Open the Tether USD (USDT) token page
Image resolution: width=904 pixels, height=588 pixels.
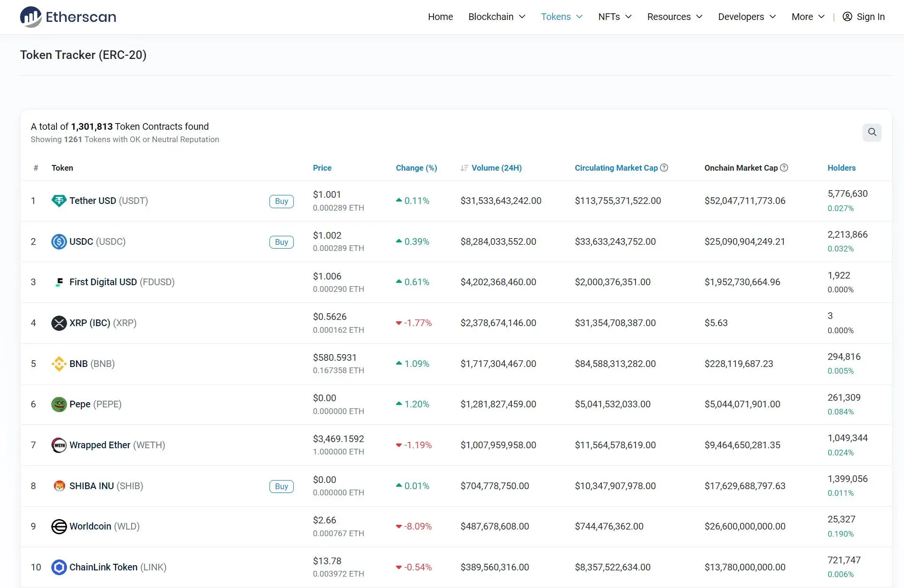(108, 201)
